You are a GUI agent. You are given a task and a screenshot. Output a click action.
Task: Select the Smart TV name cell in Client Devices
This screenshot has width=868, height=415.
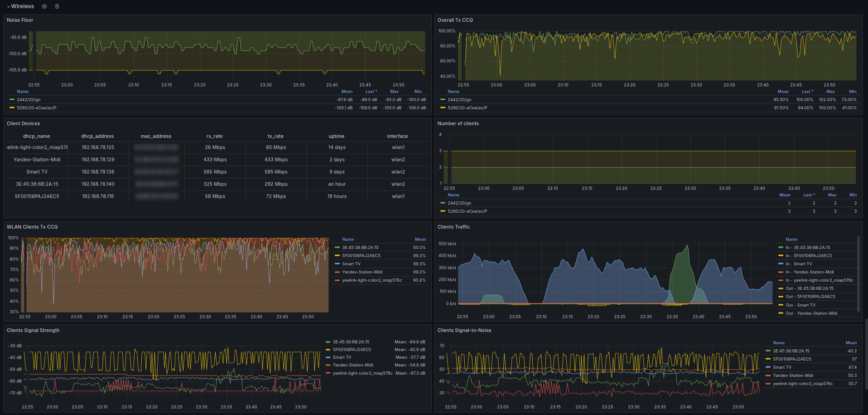pyautogui.click(x=37, y=172)
